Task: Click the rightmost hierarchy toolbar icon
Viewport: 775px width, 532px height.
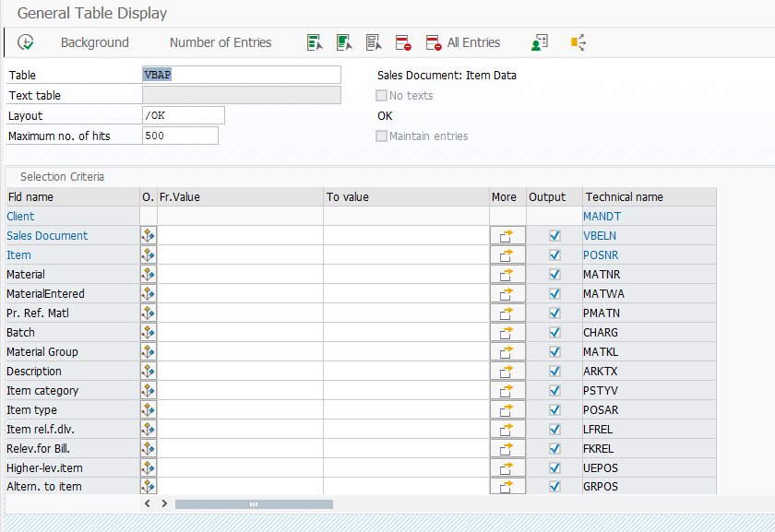Action: (x=578, y=41)
